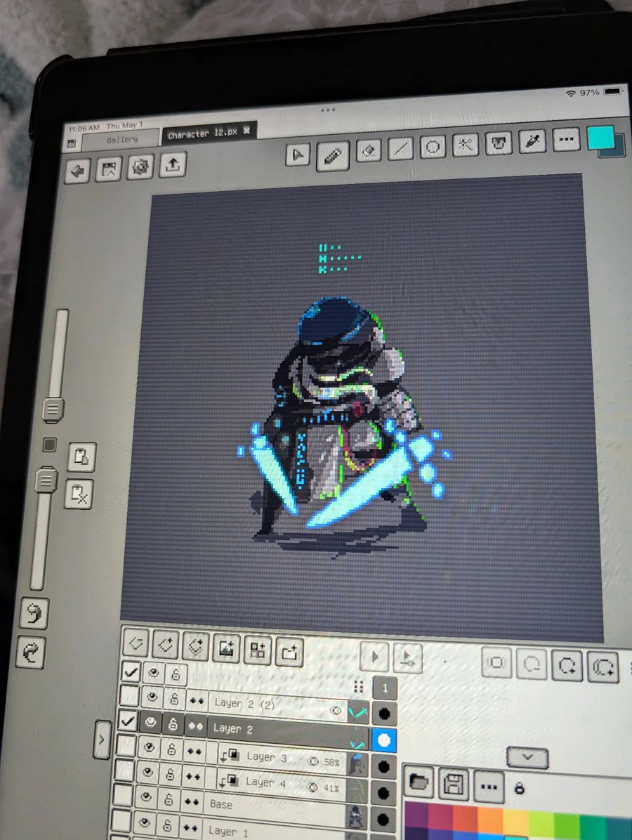Hide Layer 4 using its eye
Image resolution: width=632 pixels, height=840 pixels.
[x=148, y=772]
